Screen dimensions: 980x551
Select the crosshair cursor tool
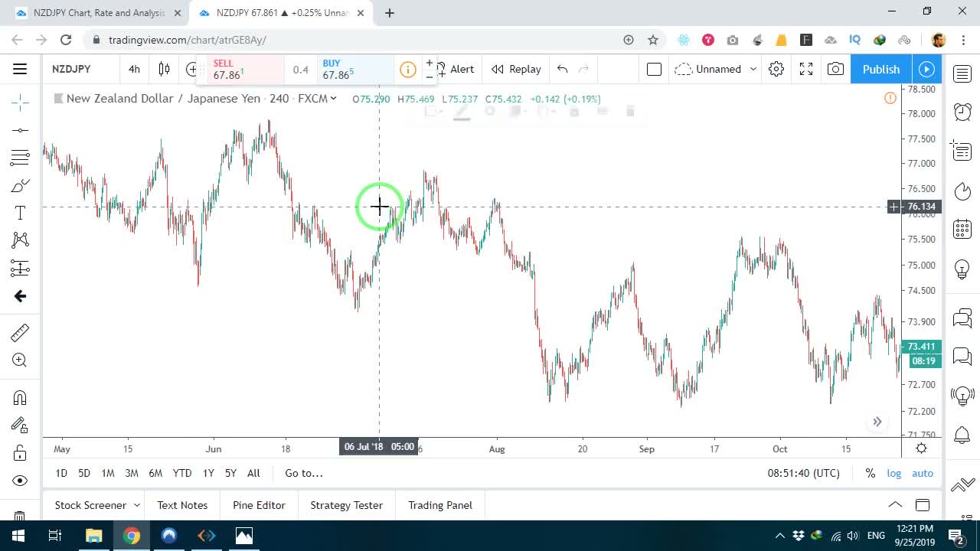(20, 102)
